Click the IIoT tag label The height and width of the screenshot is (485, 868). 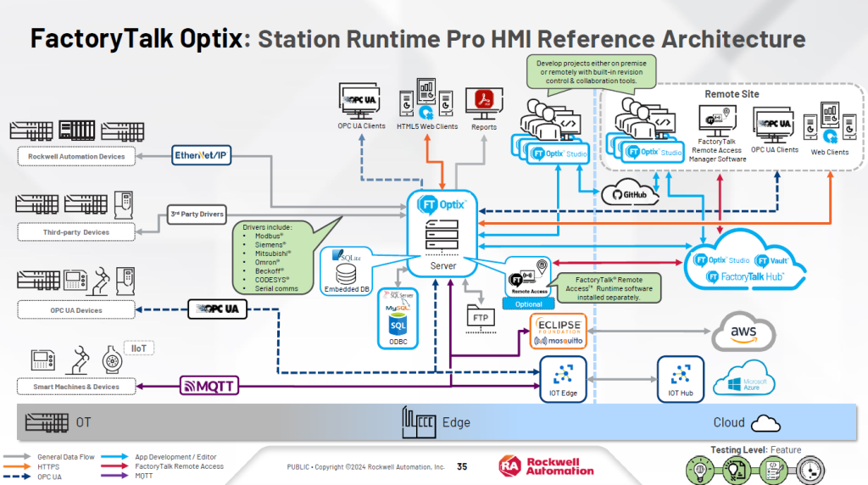[138, 348]
